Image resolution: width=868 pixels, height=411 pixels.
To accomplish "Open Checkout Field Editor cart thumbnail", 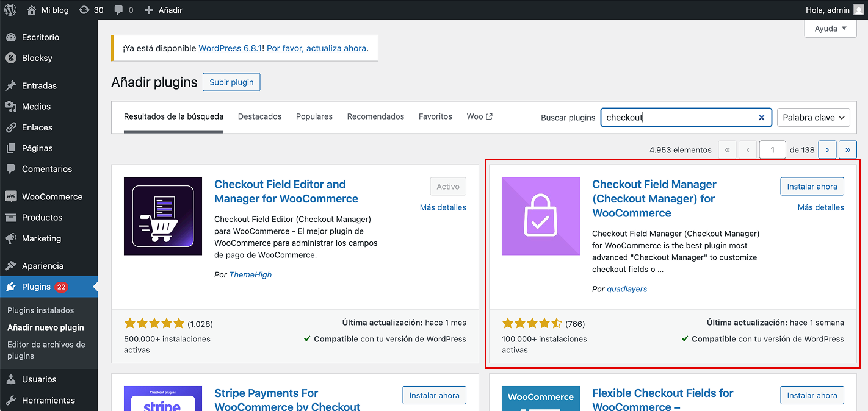I will (163, 216).
